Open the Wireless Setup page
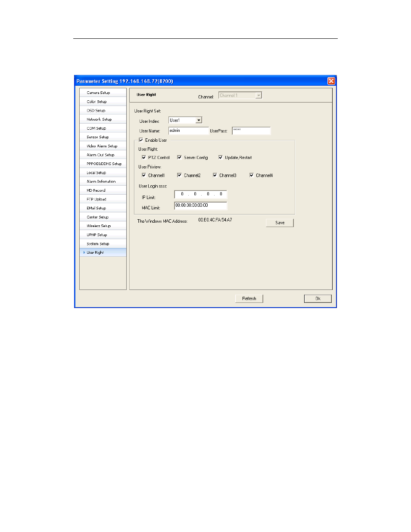Viewport: 411px width, 532px height. [x=103, y=226]
